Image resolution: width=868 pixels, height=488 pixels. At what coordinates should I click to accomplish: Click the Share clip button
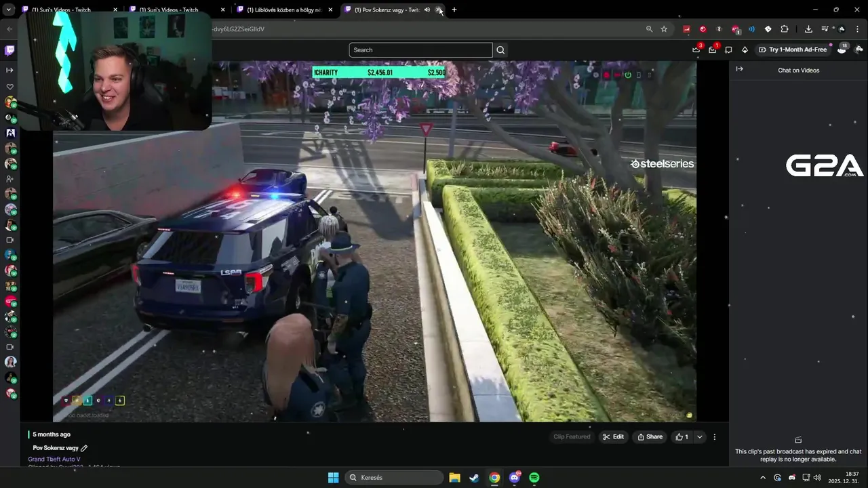click(x=650, y=436)
